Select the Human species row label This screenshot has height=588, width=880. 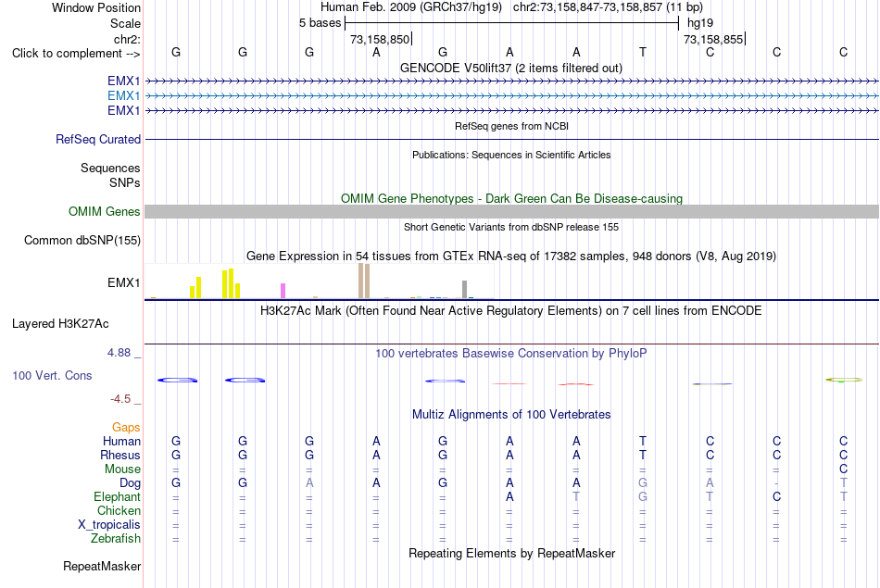(x=121, y=442)
